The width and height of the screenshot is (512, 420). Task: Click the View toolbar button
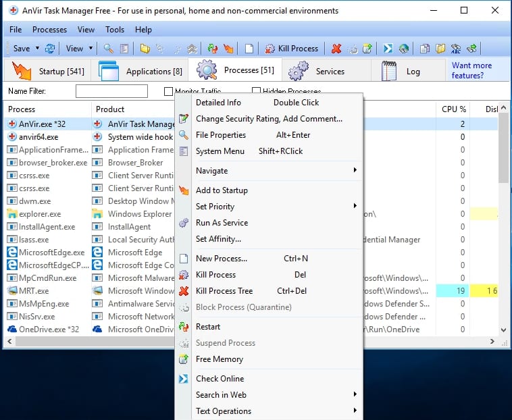tap(74, 49)
